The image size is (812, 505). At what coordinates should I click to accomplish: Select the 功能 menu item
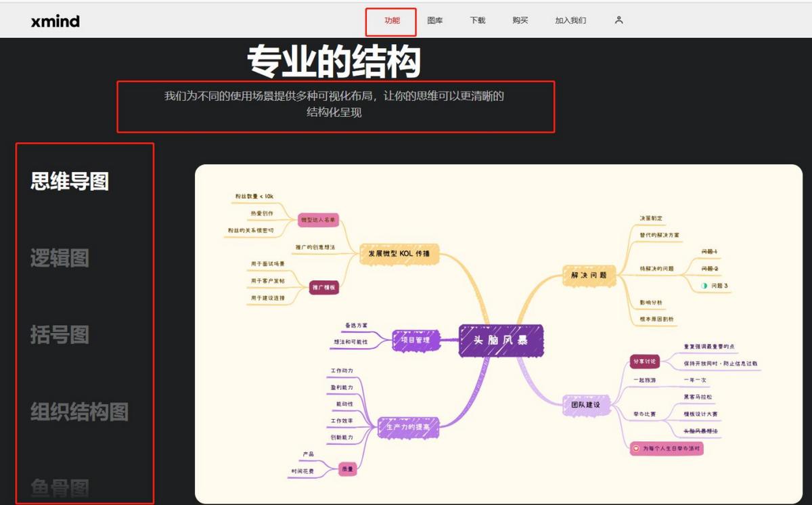point(391,20)
